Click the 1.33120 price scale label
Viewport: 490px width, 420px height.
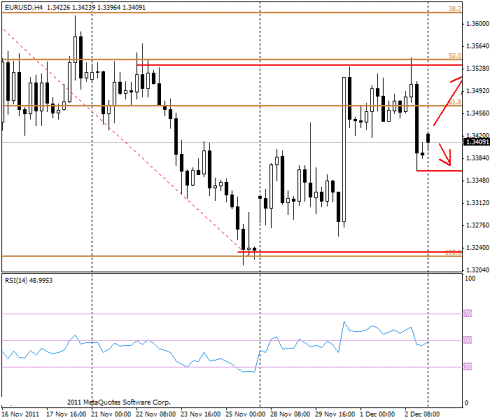477,203
